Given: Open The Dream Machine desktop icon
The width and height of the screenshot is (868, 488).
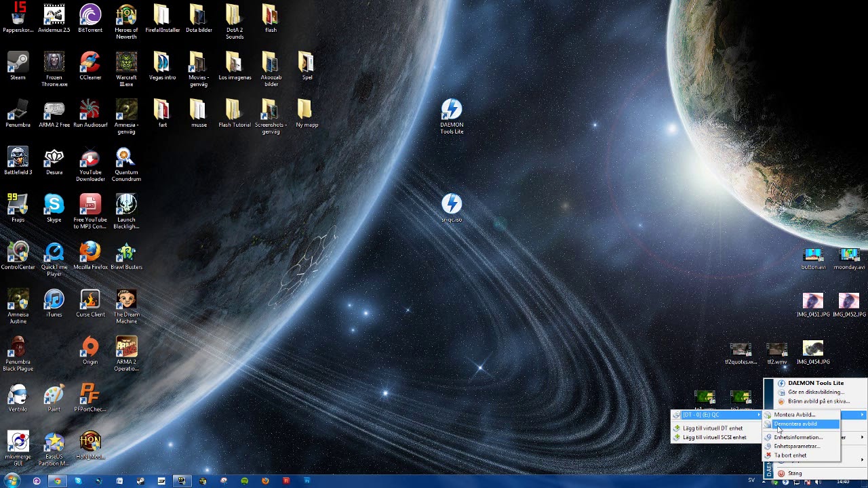Looking at the screenshot, I should click(x=126, y=306).
